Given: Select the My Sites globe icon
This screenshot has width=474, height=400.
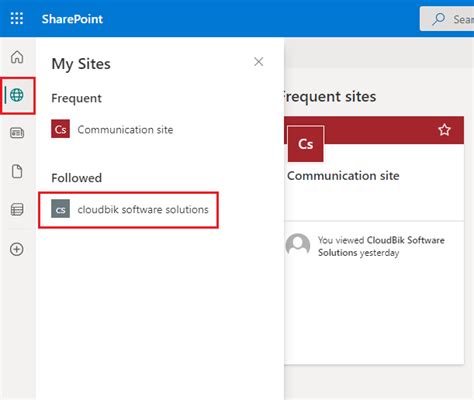Looking at the screenshot, I should [x=17, y=95].
